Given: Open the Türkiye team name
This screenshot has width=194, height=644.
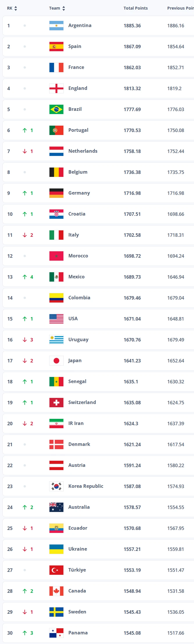Looking at the screenshot, I should (77, 570).
